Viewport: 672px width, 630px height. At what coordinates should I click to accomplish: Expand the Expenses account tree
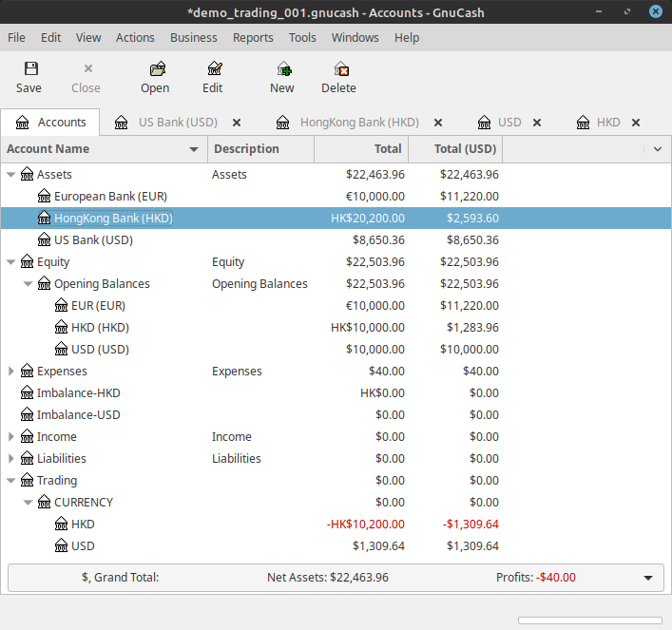11,372
